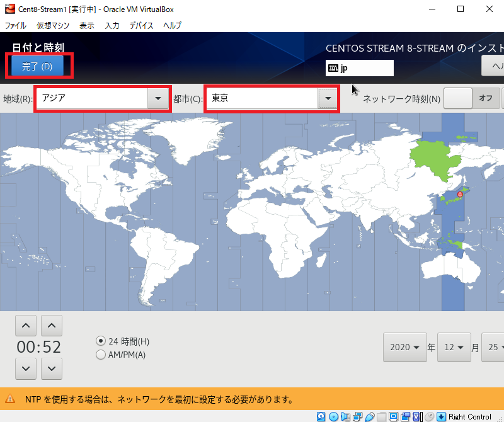Open the region dropdown arrow next to アジア
This screenshot has width=504, height=422.
pyautogui.click(x=158, y=98)
